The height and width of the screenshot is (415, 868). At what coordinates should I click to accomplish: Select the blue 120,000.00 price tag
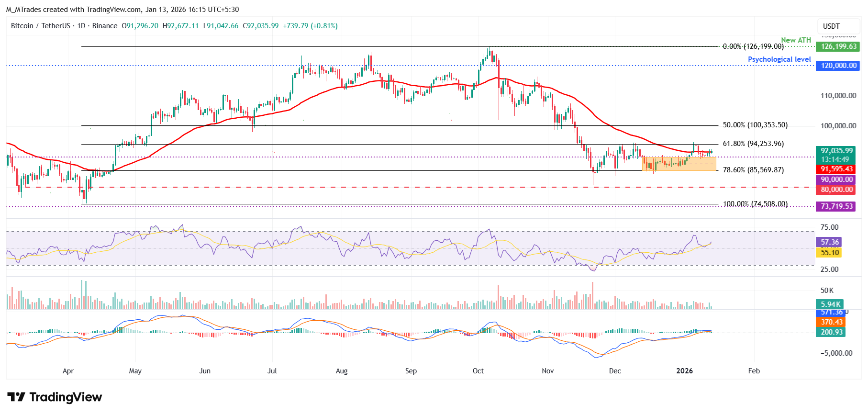coord(838,66)
